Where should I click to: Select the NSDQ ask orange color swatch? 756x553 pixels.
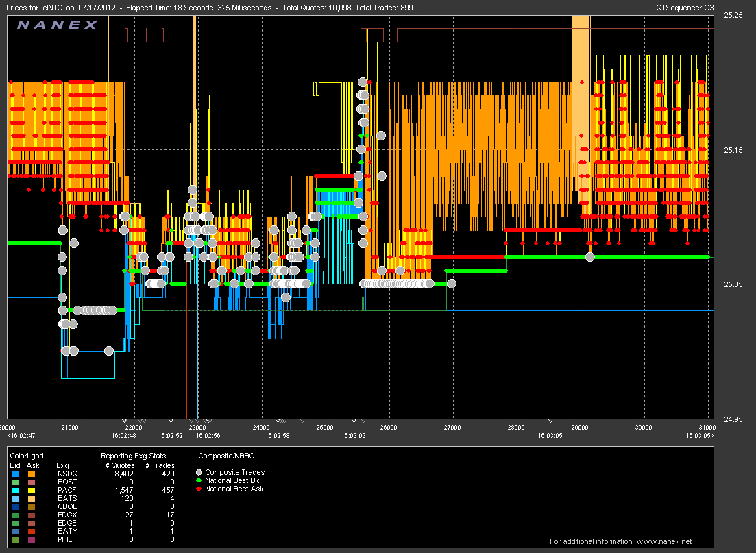pyautogui.click(x=32, y=474)
